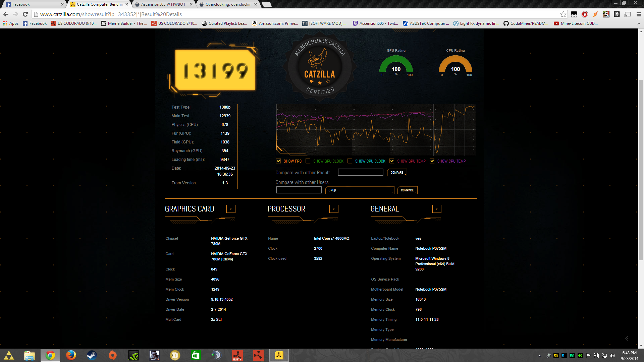Screen dimensions: 644x362
Task: Open the Chrome hamburger menu
Action: [639, 14]
